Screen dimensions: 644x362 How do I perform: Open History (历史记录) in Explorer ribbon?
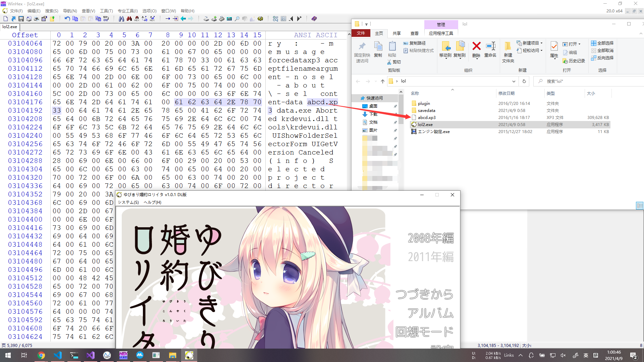[574, 61]
